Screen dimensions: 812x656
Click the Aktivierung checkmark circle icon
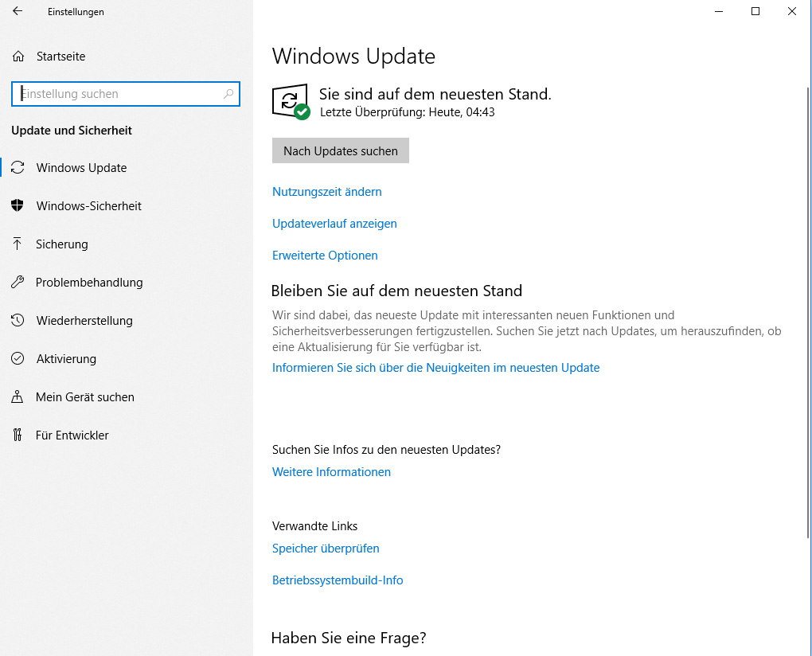click(x=18, y=358)
